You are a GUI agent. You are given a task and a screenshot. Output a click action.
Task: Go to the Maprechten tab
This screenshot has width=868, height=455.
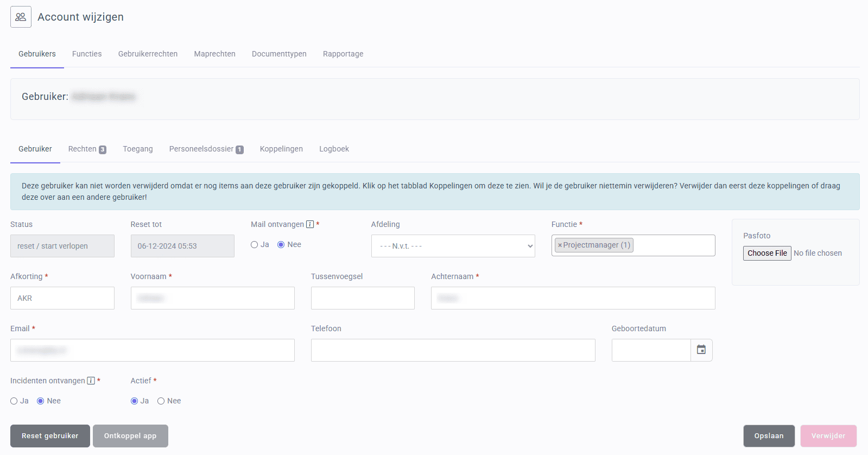point(215,54)
